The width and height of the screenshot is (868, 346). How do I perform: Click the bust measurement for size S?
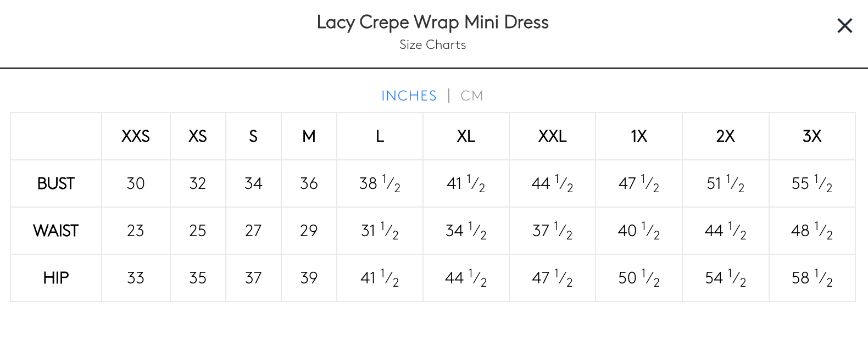click(x=253, y=183)
